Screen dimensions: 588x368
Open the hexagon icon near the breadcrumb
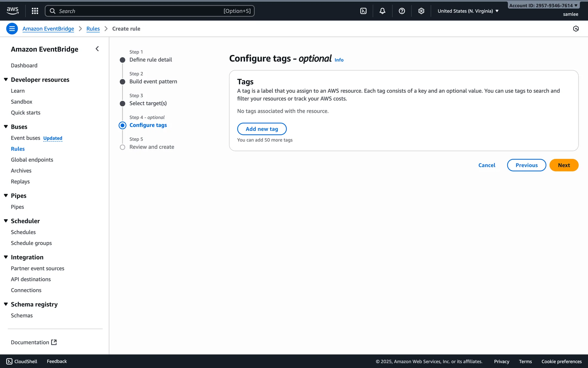click(x=576, y=29)
